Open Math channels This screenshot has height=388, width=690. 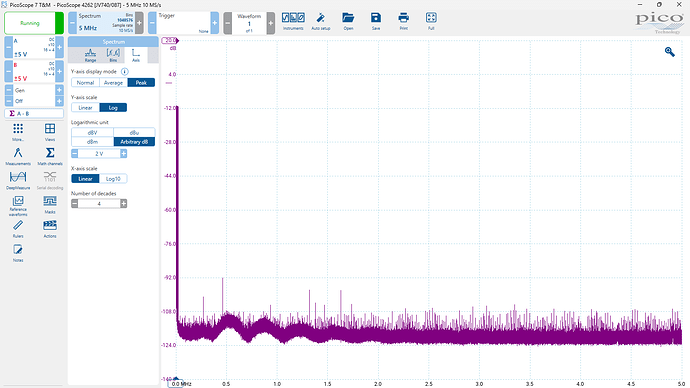50,156
